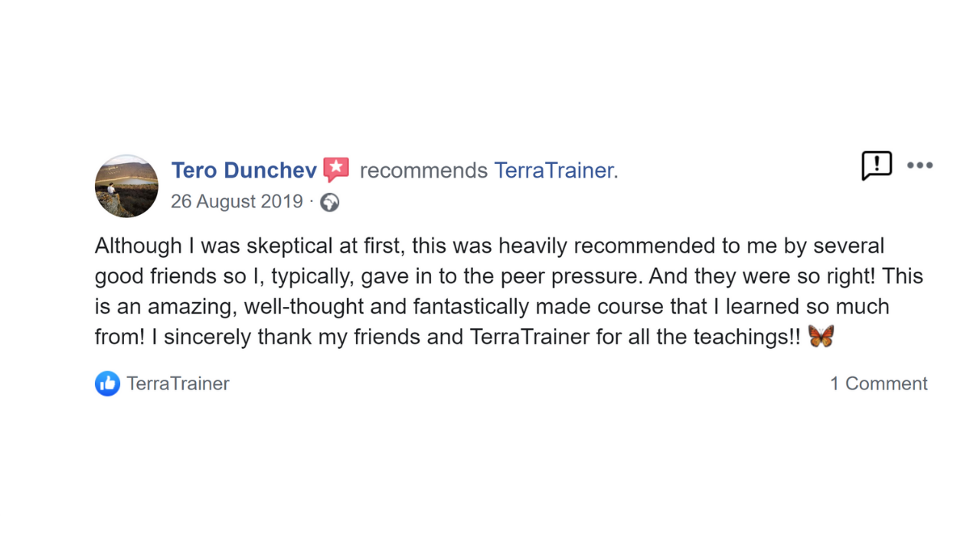
Task: Open Tero Dunchev's profile picture
Action: coord(126,186)
